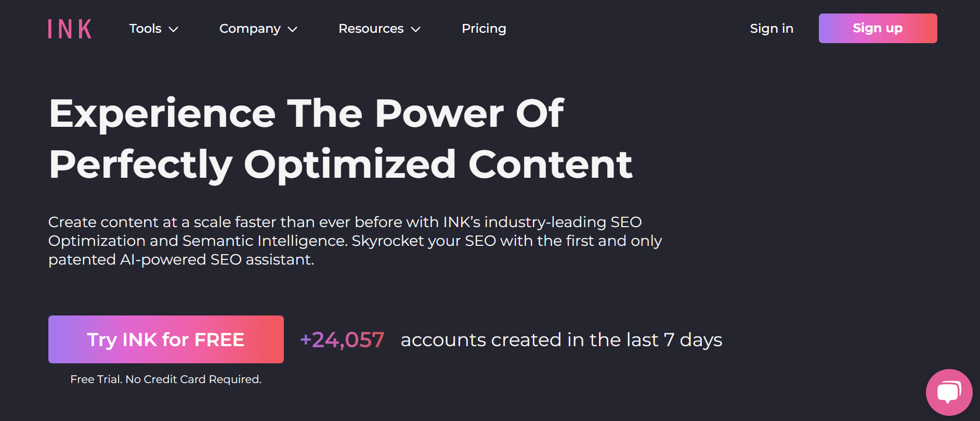This screenshot has width=980, height=421.
Task: Go to the Pricing page
Action: point(484,29)
